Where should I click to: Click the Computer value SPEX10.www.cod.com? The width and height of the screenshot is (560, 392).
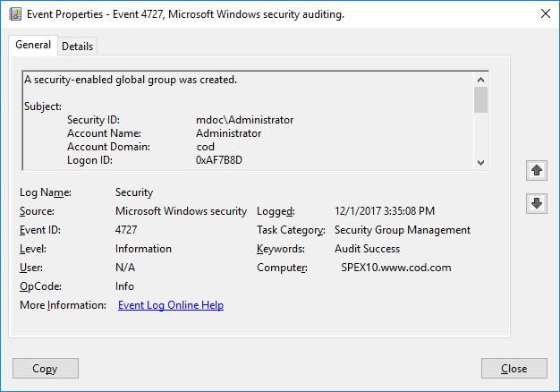point(396,268)
